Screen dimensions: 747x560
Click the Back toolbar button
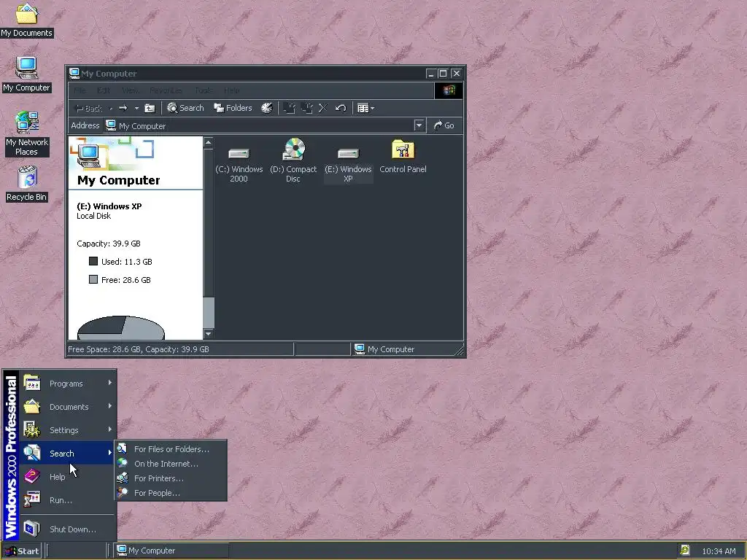(88, 109)
